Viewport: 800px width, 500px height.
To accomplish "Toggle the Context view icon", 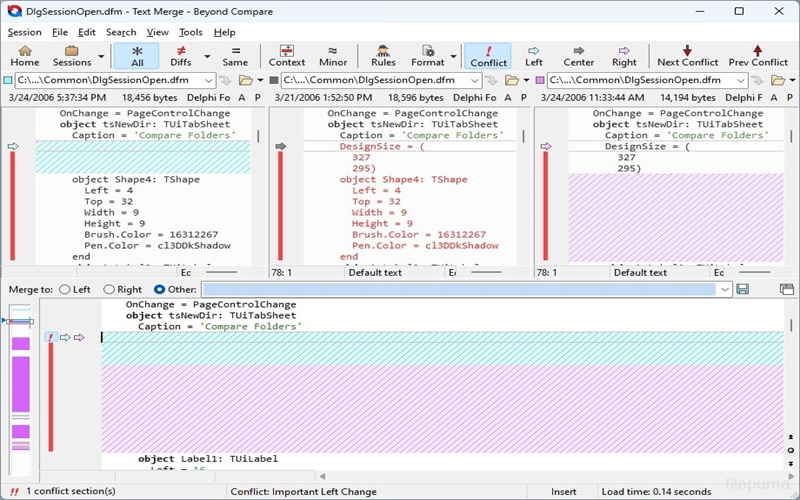I will coord(287,55).
